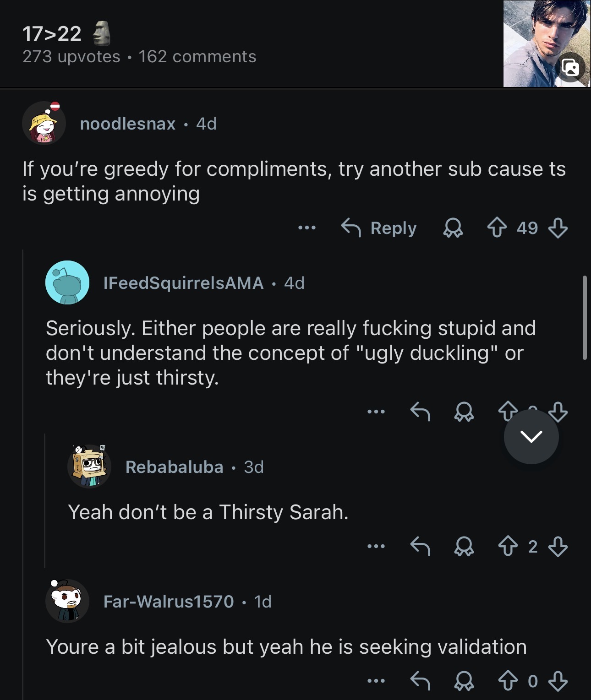
Task: Jump down with the floating chevron button
Action: tap(531, 437)
